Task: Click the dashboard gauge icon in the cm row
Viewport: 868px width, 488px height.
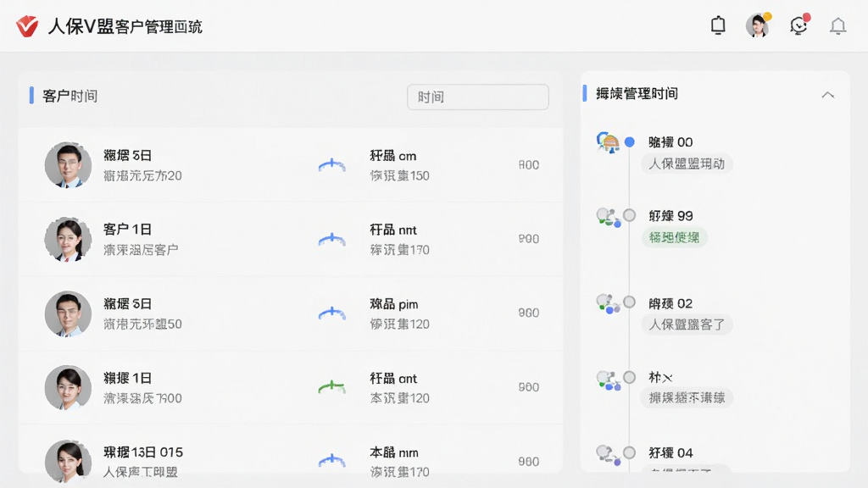Action: coord(332,165)
